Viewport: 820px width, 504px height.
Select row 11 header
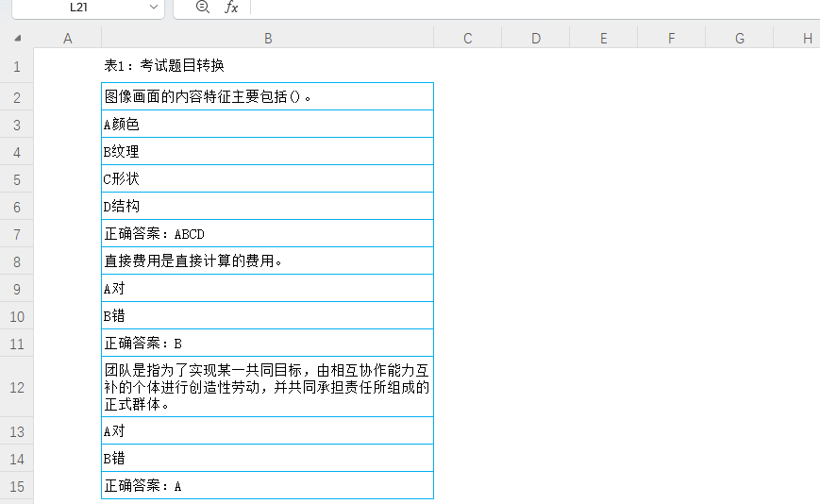[17, 344]
